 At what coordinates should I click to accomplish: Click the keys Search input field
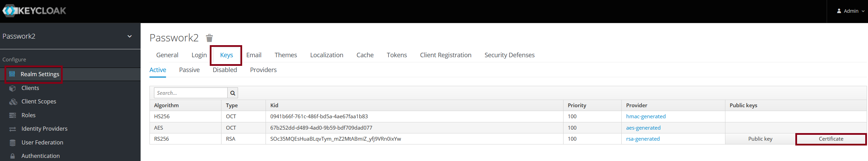pyautogui.click(x=190, y=93)
